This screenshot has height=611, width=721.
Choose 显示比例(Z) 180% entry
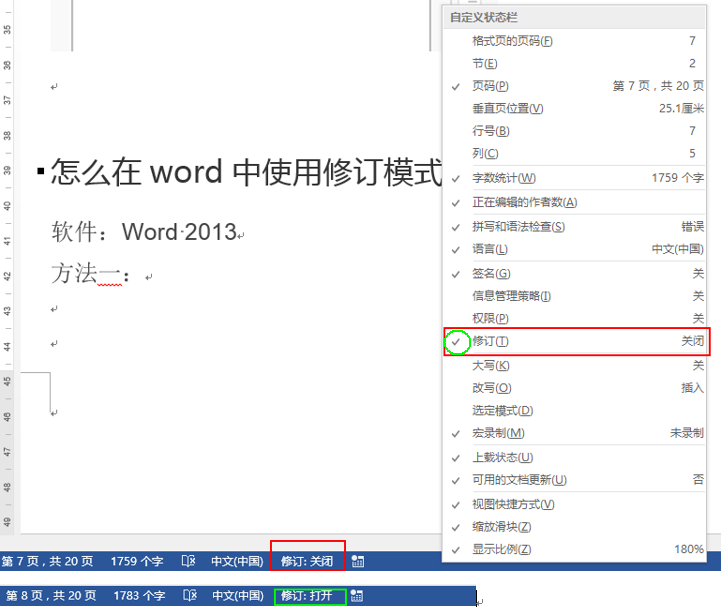[575, 549]
